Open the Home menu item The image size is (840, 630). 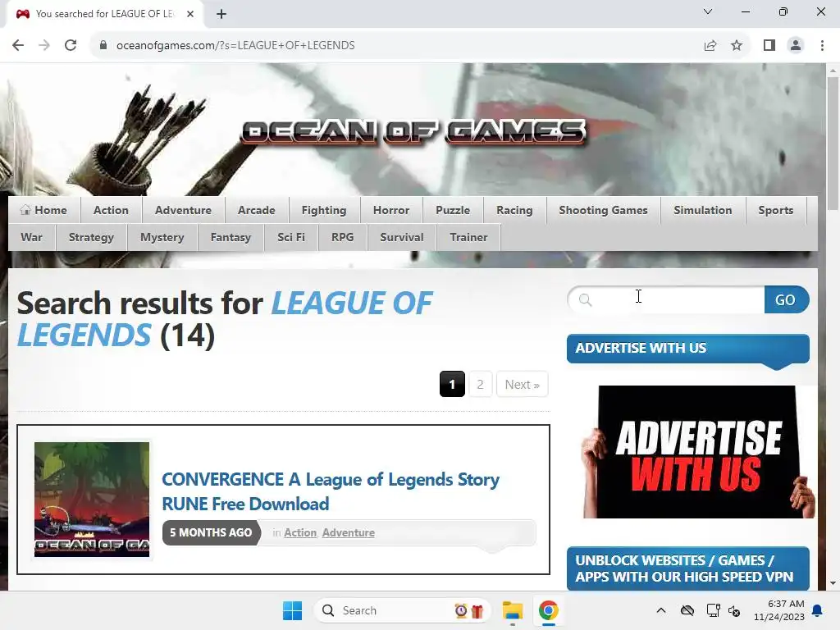click(x=44, y=210)
